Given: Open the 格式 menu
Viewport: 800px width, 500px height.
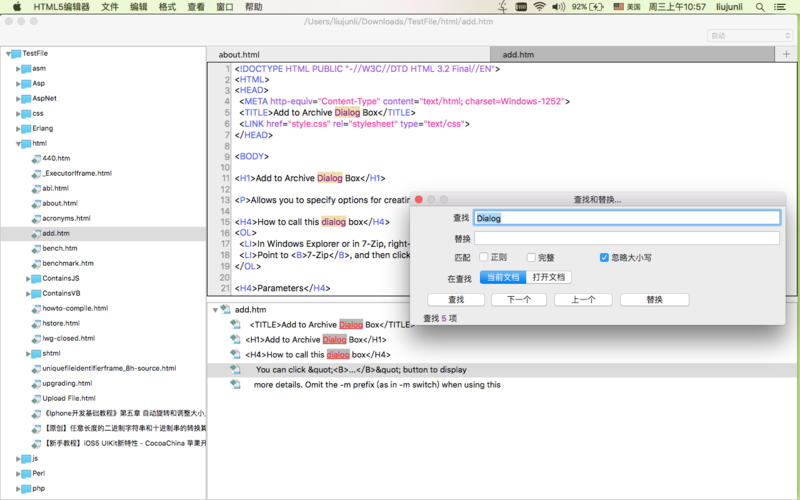Looking at the screenshot, I should tap(167, 7).
